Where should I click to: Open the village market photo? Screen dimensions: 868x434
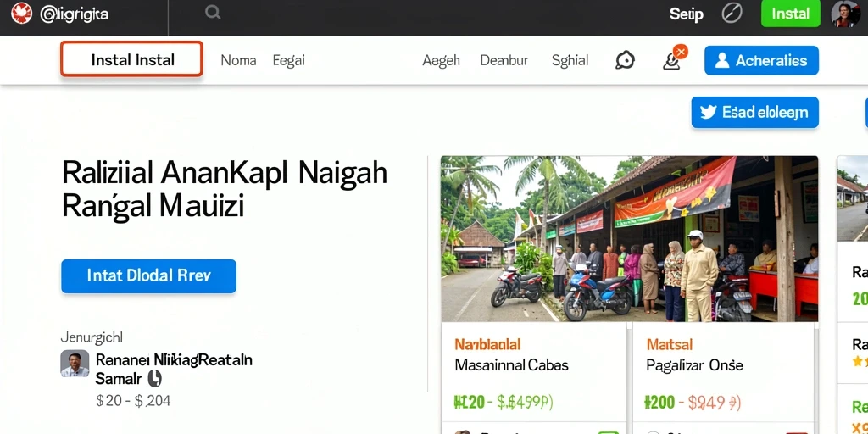(x=630, y=238)
